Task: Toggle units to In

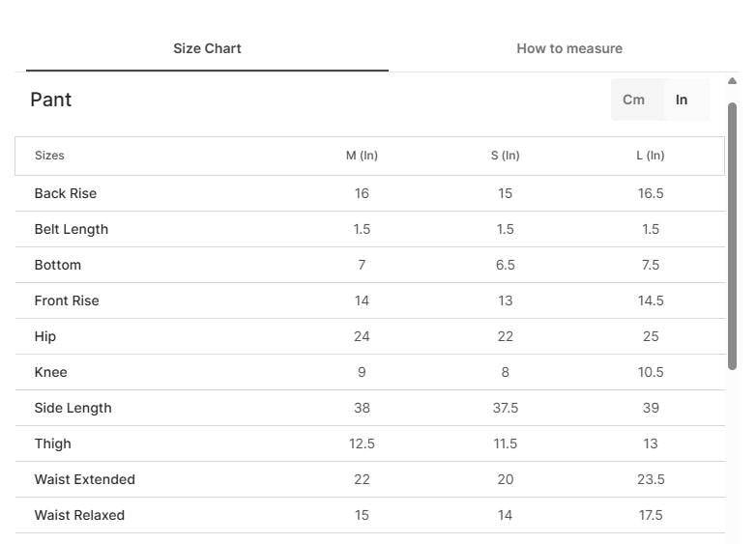Action: click(x=682, y=100)
